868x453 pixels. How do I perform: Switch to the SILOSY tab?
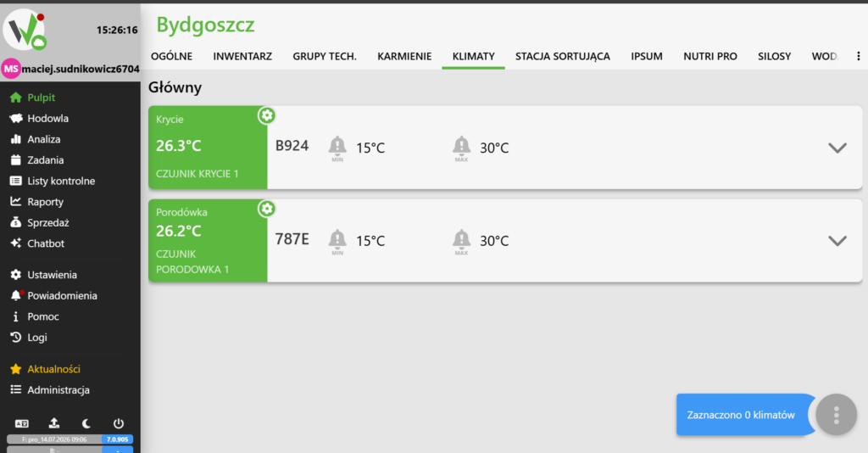point(775,56)
